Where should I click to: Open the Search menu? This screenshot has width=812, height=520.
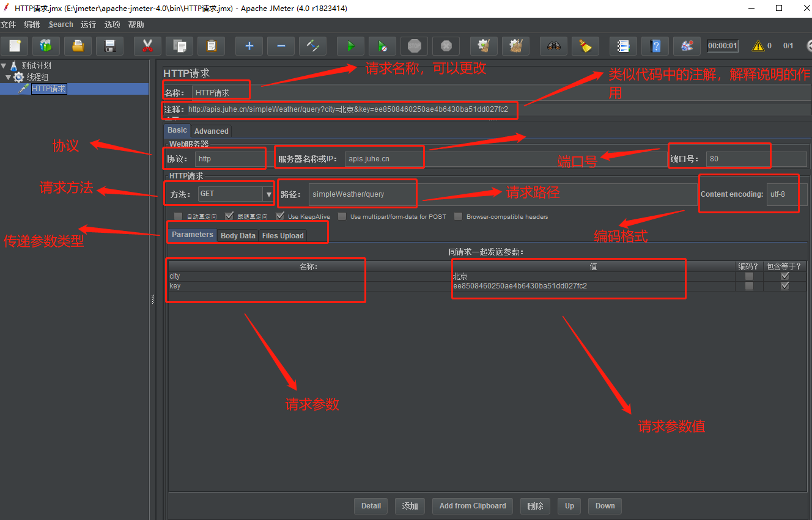pos(61,24)
